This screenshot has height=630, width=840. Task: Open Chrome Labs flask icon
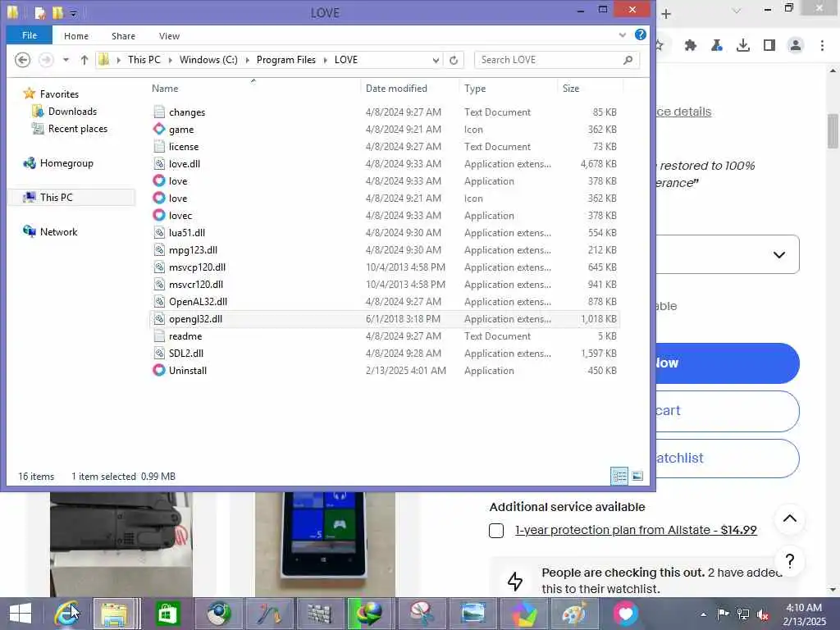(x=717, y=46)
